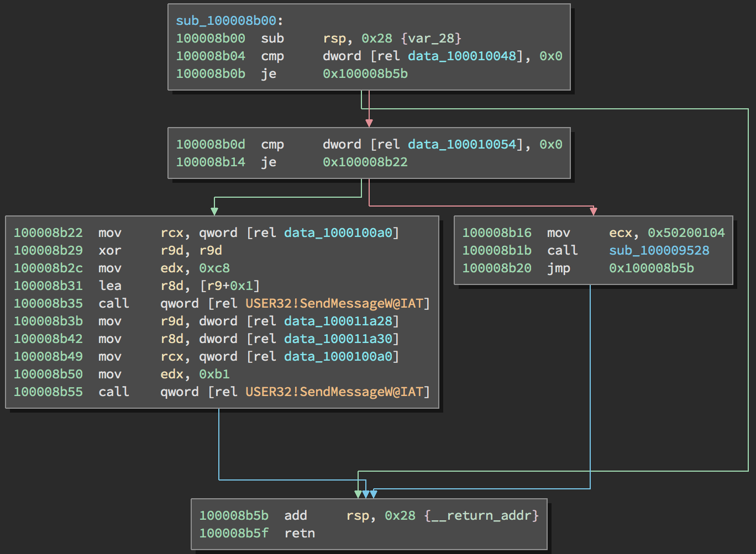Follow the je target 0x100008b22

point(365,162)
